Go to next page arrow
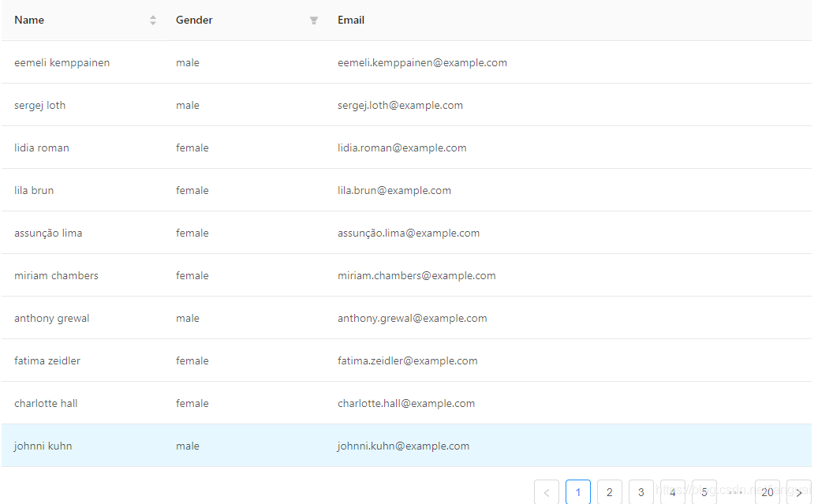818x504 pixels. tap(799, 492)
